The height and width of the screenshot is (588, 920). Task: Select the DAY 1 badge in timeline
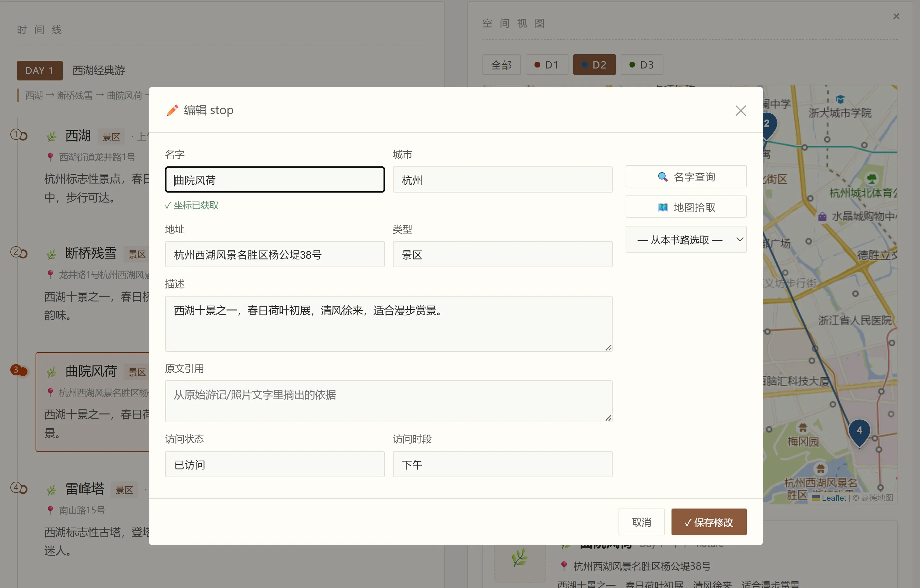[40, 71]
